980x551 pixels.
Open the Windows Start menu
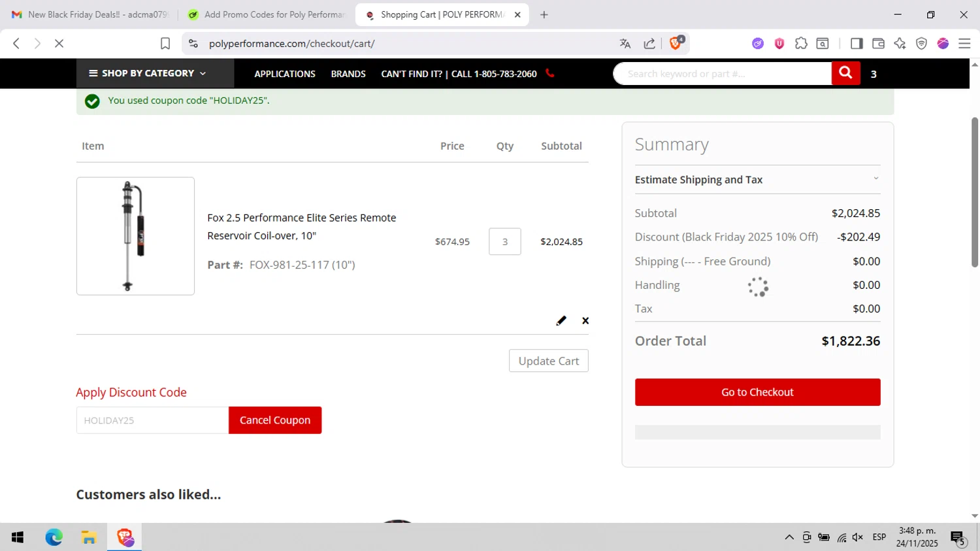(18, 537)
